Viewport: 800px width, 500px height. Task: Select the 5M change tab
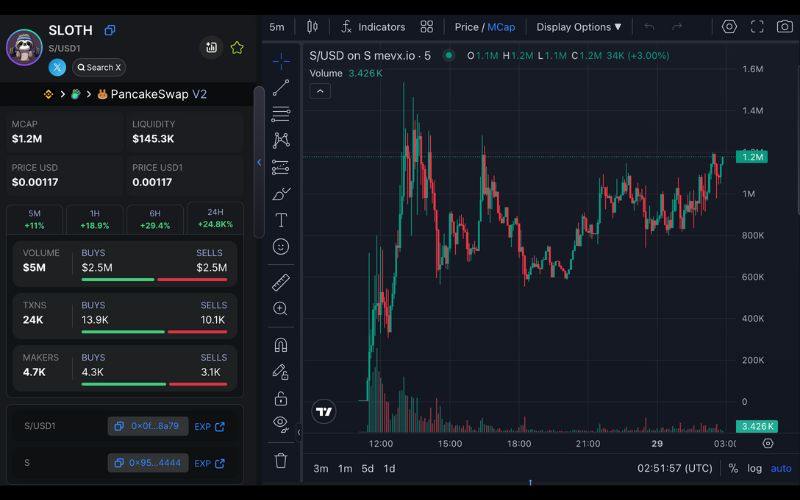[x=34, y=219]
